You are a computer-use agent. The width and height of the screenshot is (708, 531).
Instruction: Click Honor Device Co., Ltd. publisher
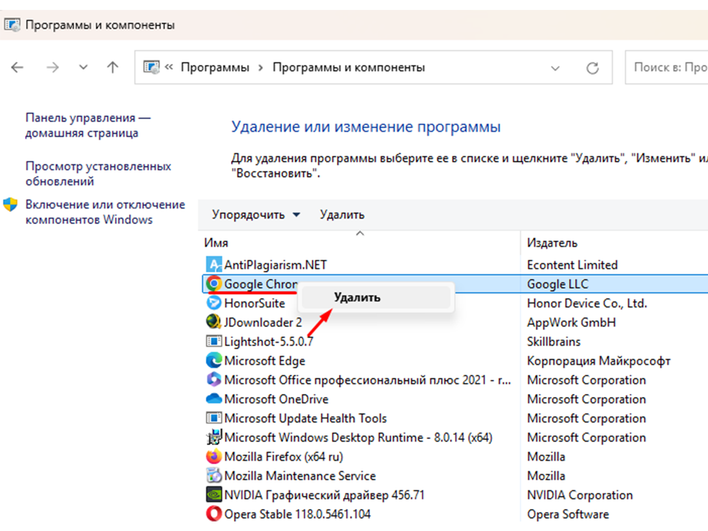[587, 303]
